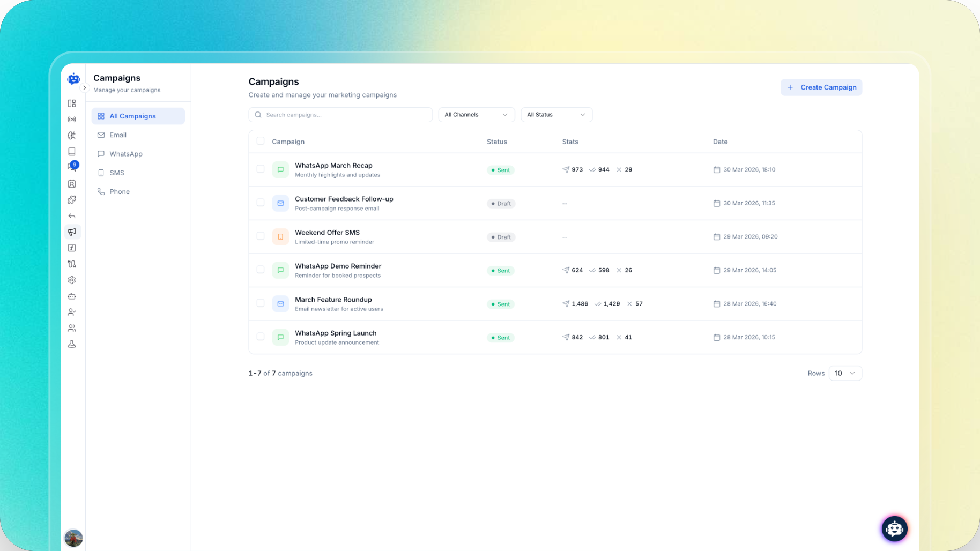Open the All Channels dropdown
The width and height of the screenshot is (980, 551).
[476, 115]
